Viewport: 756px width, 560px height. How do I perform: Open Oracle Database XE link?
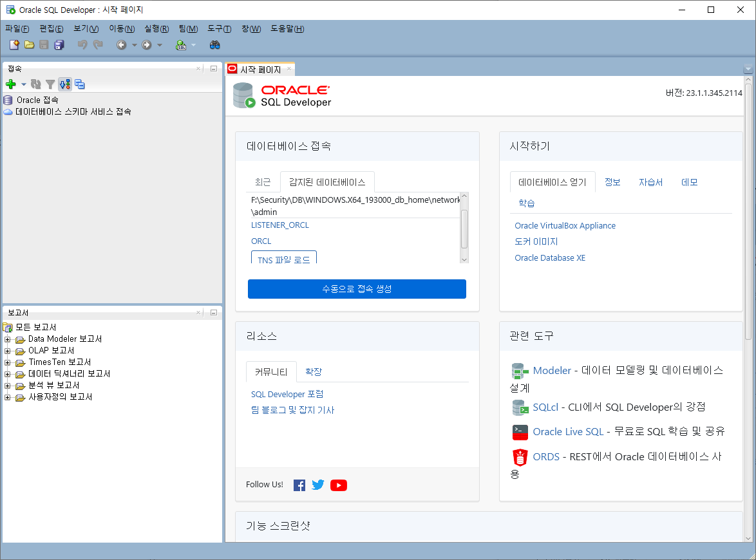coord(550,258)
